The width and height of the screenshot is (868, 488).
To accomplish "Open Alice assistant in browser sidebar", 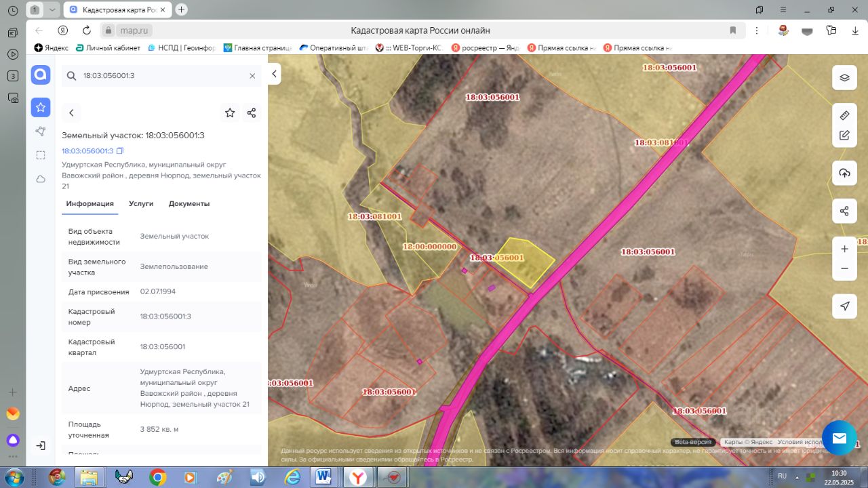I will [12, 440].
